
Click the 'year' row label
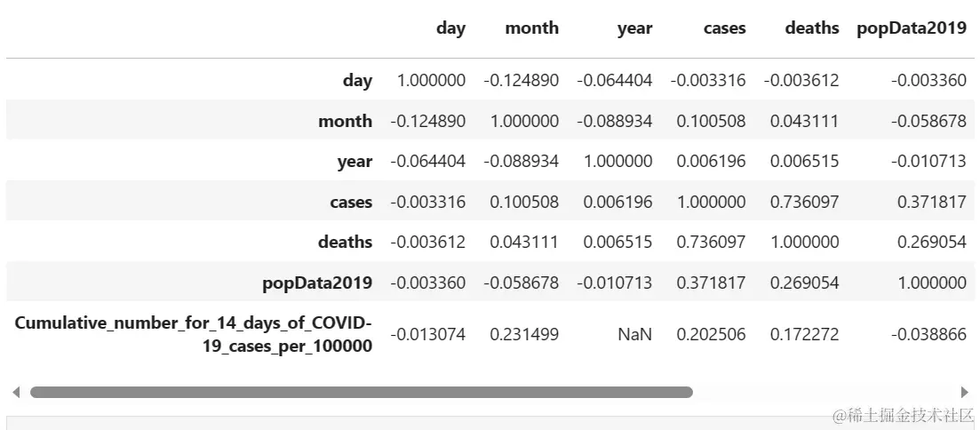(355, 162)
